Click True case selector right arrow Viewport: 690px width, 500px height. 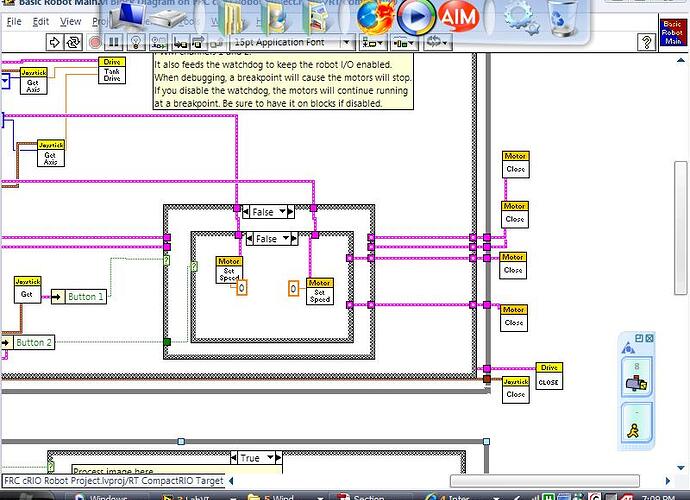click(279, 458)
